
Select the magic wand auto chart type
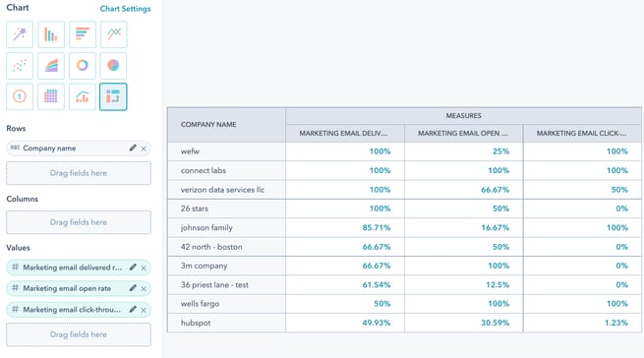(x=20, y=34)
